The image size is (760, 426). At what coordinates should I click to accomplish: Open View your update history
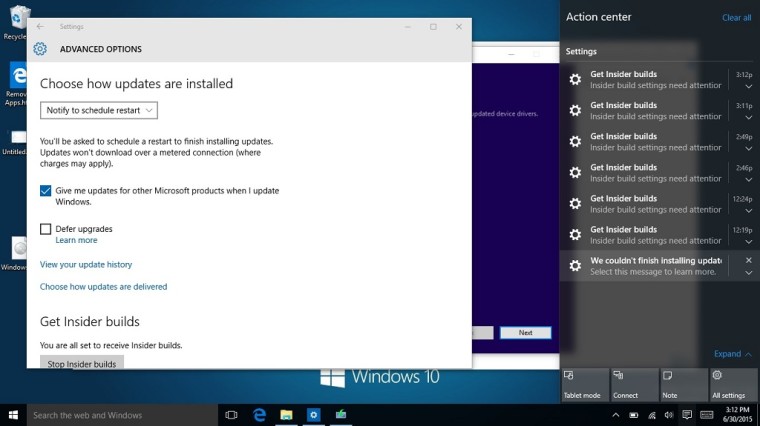point(86,265)
